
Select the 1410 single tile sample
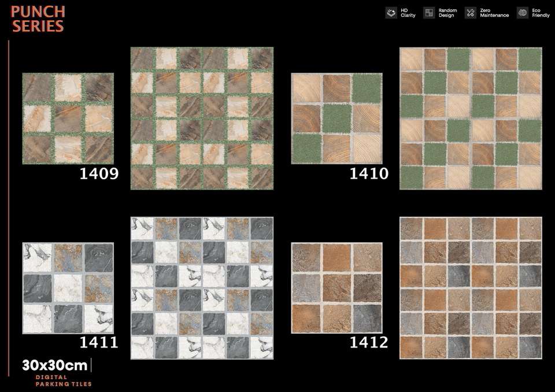[x=336, y=119]
